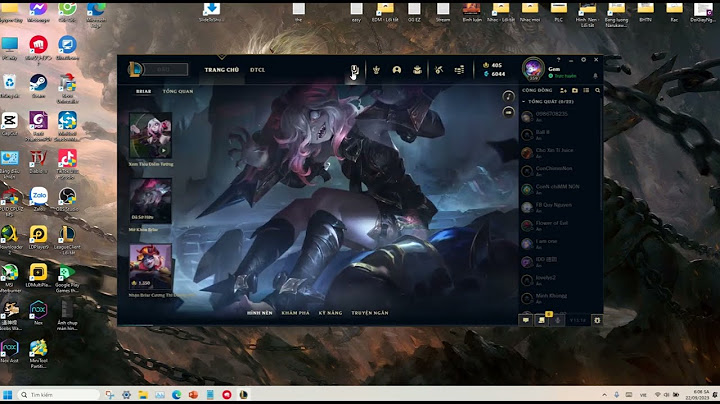Click the Briar skin bundle thumbnail
720x404 pixels.
coord(150,267)
